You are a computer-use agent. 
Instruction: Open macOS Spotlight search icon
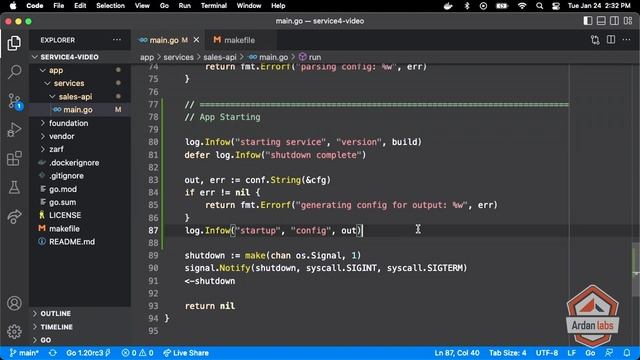point(540,6)
